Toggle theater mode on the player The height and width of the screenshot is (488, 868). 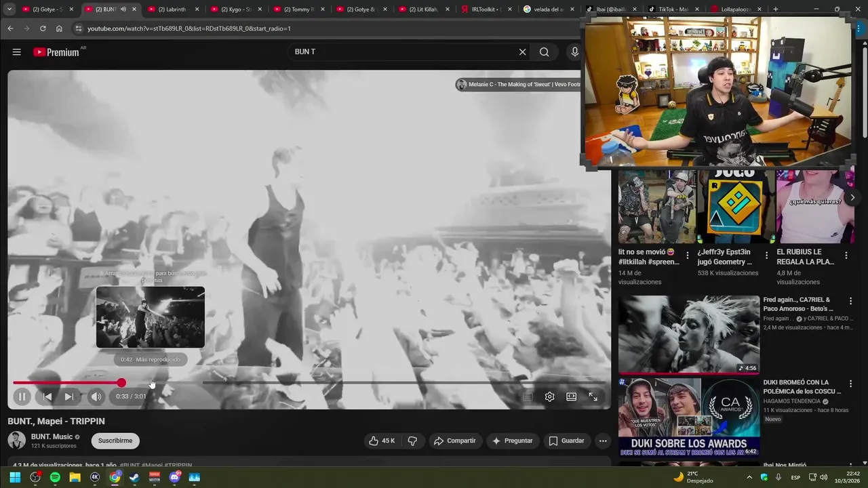pyautogui.click(x=571, y=396)
